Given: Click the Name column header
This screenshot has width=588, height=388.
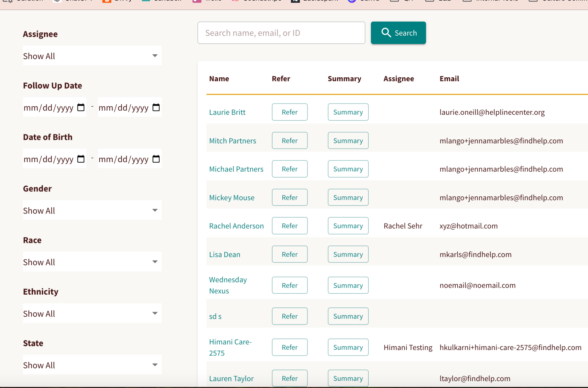Looking at the screenshot, I should [x=219, y=79].
